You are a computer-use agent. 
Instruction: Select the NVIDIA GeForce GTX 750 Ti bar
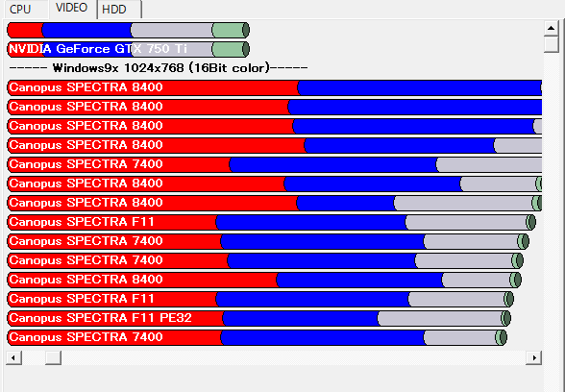point(129,49)
